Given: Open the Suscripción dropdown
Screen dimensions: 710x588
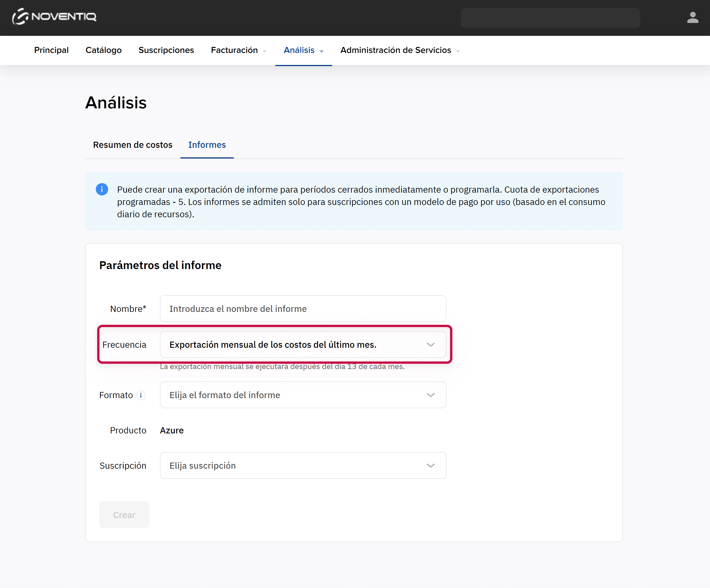Looking at the screenshot, I should tap(302, 465).
